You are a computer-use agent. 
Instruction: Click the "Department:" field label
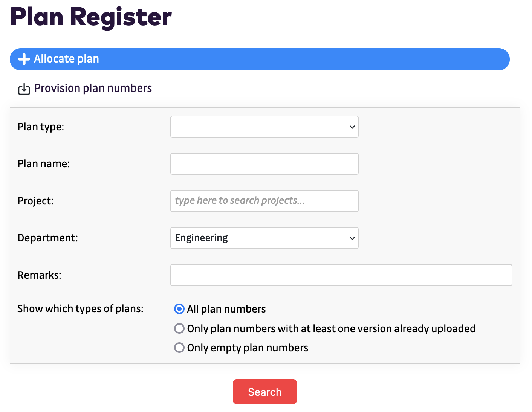pos(47,238)
